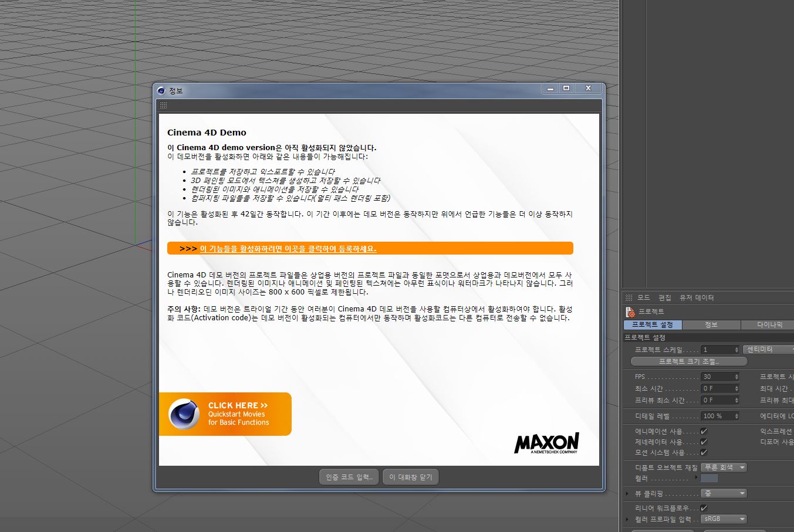The height and width of the screenshot is (532, 794).
Task: Click the grip handle icon under the dialog title
Action: click(x=164, y=106)
